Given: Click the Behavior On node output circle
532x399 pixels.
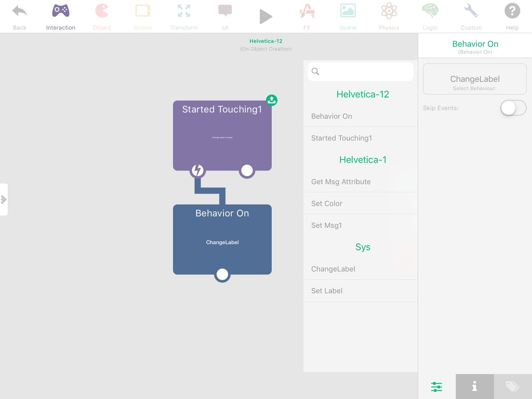Looking at the screenshot, I should (222, 274).
